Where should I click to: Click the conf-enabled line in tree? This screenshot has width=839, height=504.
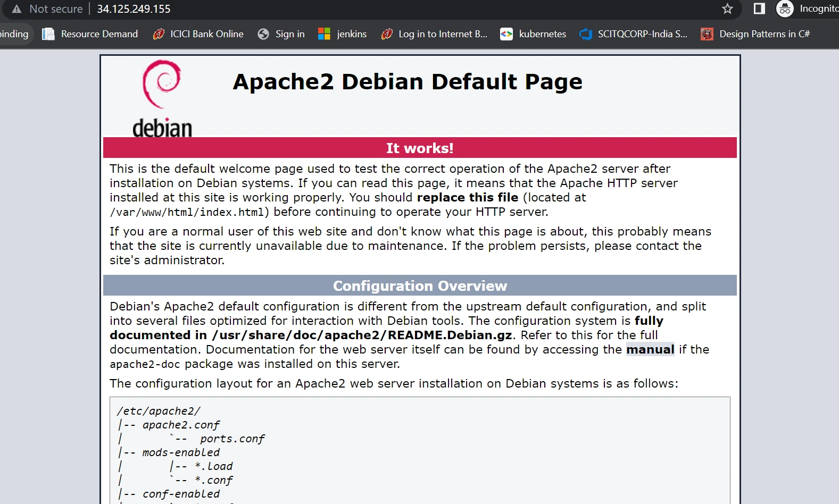click(181, 494)
